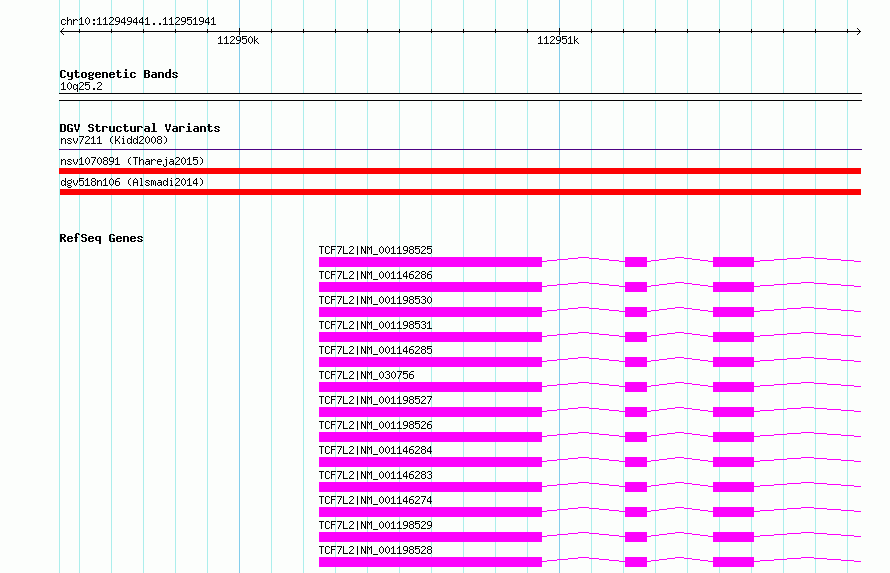Click the chr10:112949441..112951941 coordinate label

(x=138, y=22)
